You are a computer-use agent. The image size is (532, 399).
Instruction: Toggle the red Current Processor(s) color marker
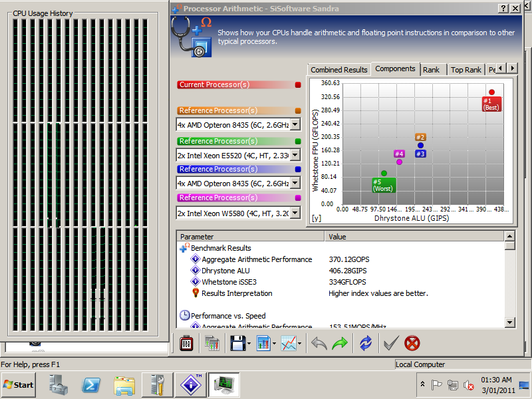point(298,85)
